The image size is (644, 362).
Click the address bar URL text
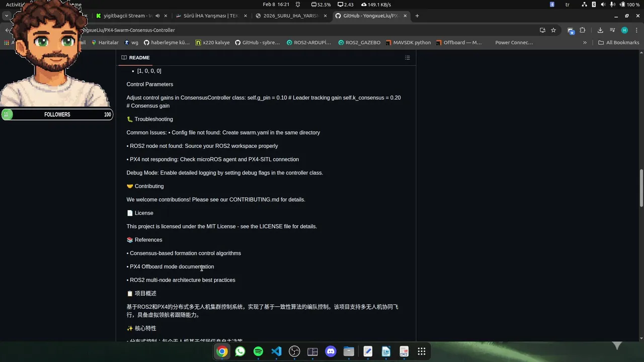point(130,30)
